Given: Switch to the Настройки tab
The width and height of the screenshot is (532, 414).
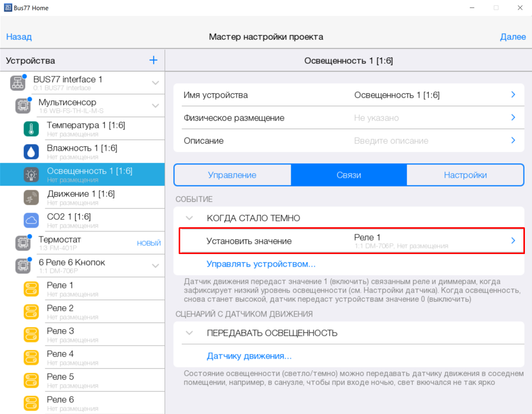Looking at the screenshot, I should (x=465, y=175).
